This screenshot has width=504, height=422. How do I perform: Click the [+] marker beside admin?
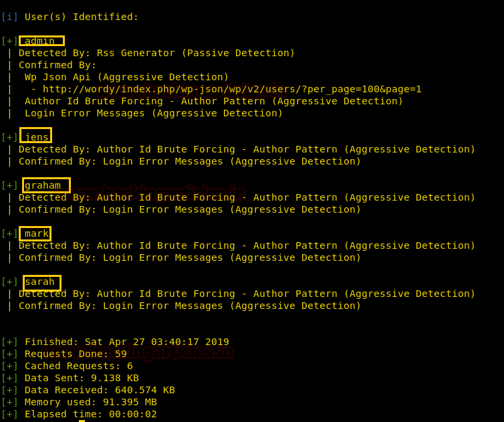coord(9,41)
